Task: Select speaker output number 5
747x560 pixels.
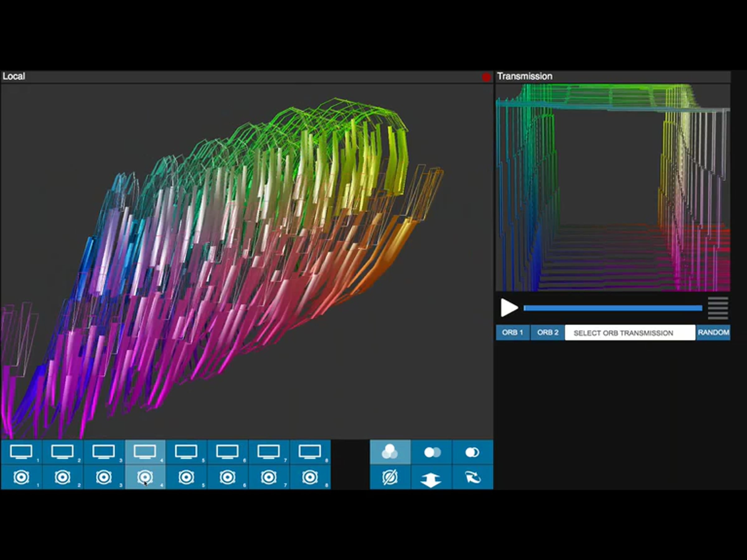Action: pos(186,477)
